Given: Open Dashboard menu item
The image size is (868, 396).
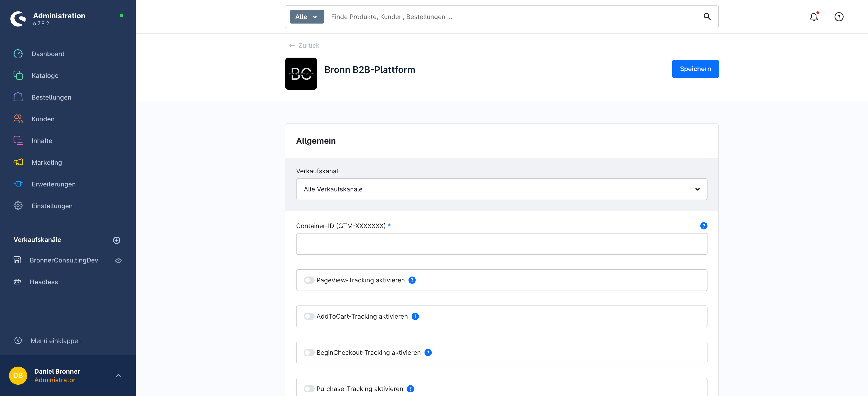Looking at the screenshot, I should [48, 54].
